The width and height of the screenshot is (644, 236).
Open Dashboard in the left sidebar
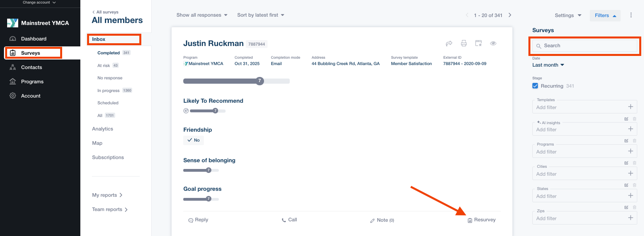(34, 39)
